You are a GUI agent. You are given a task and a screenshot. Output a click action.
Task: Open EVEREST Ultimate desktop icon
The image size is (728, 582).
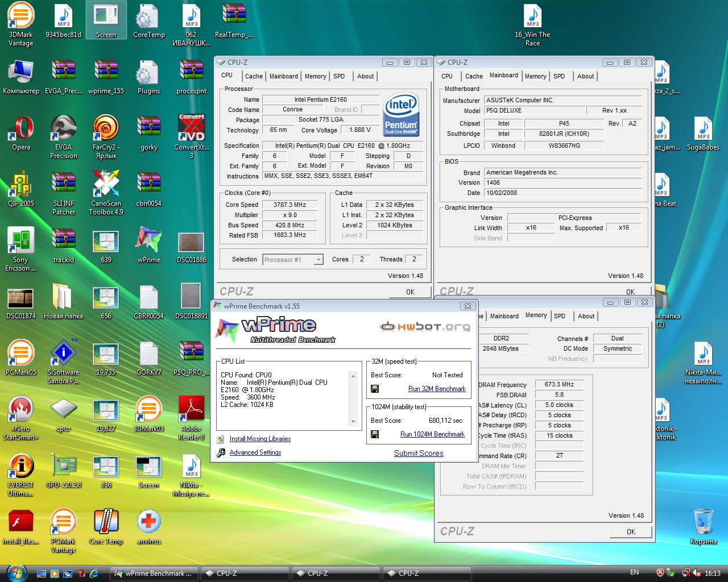[x=21, y=475]
